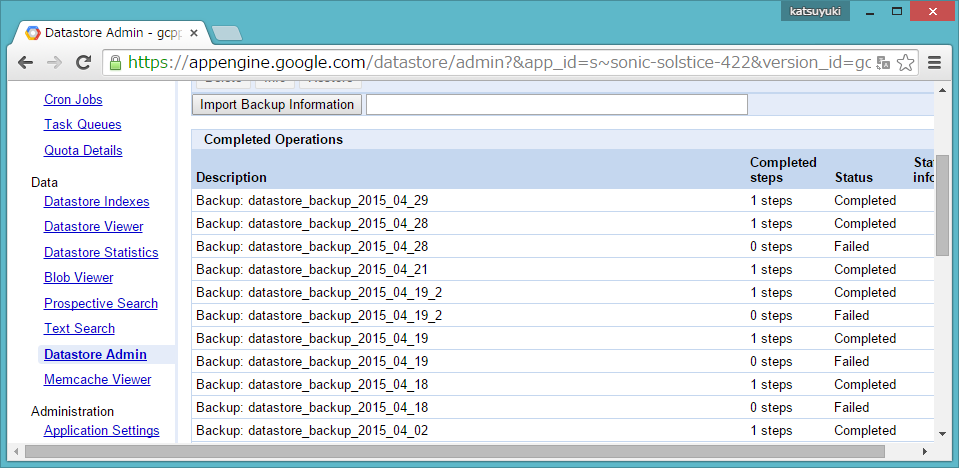Viewport: 959px width, 468px height.
Task: Click the Completed Operations section heading
Action: (x=273, y=139)
